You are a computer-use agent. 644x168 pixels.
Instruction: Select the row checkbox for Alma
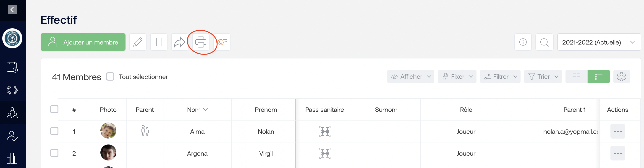(x=54, y=131)
